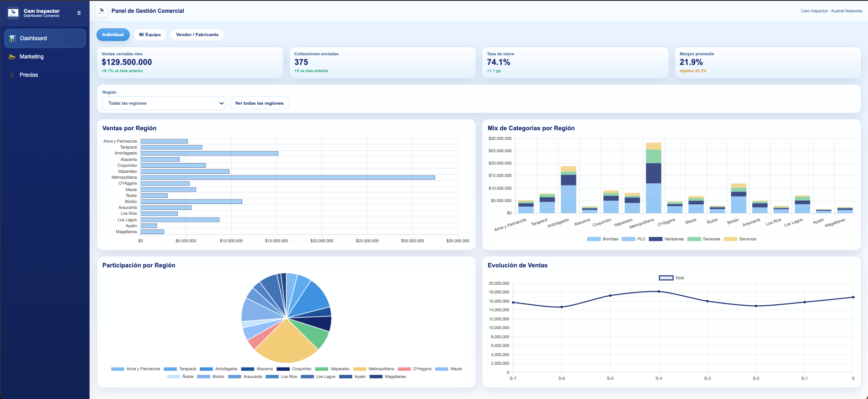Click Los Ríos legend entry below pie
The image size is (868, 399).
click(x=281, y=377)
